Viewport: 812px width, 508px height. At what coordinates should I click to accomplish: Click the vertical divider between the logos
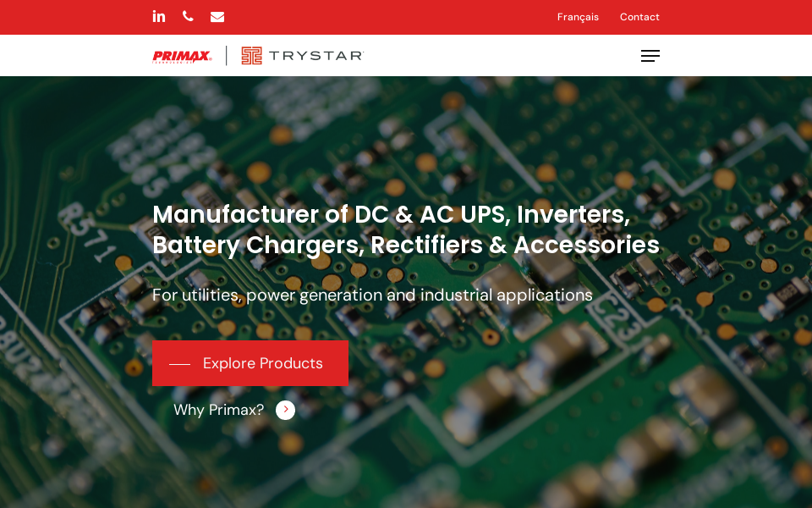pos(227,56)
